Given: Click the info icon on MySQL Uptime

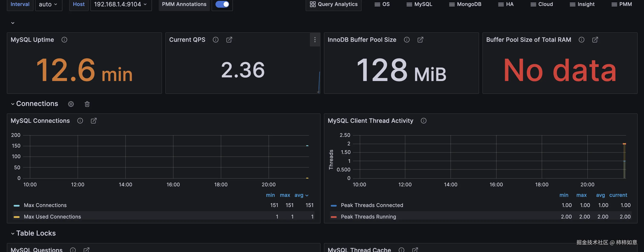Looking at the screenshot, I should pos(64,39).
